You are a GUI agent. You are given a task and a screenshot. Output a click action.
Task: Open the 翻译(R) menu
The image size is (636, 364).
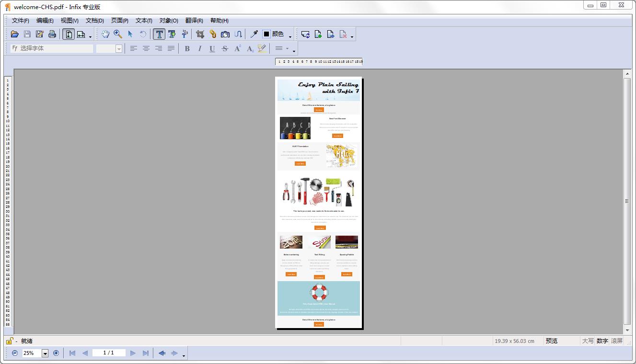pos(194,21)
